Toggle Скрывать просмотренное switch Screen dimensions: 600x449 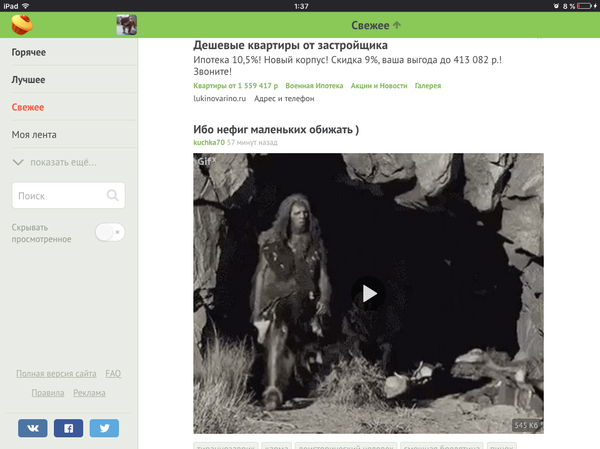110,232
